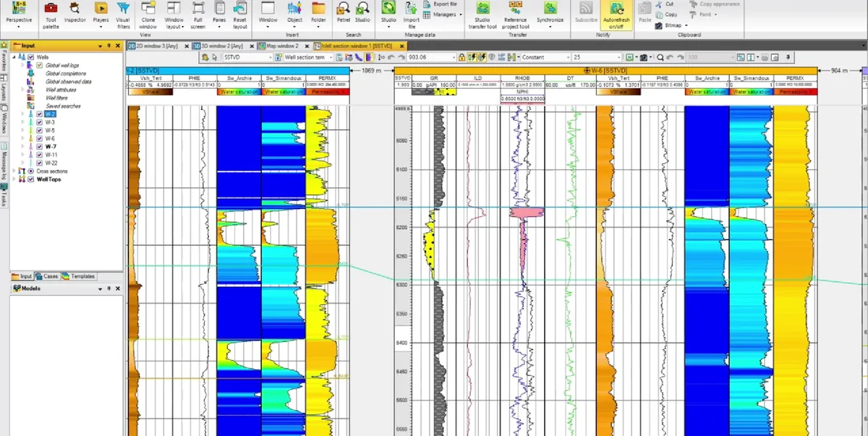
Task: Click the select arrow cursor tool
Action: [215, 57]
